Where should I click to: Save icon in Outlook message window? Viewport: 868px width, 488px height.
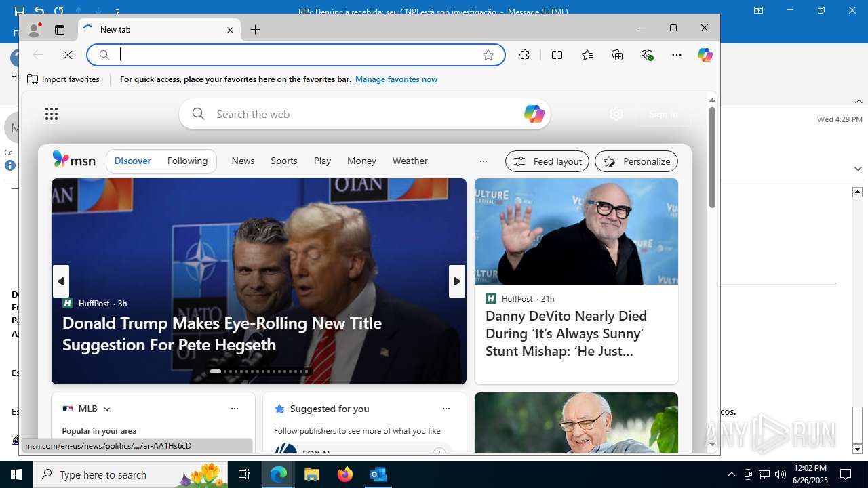20,10
